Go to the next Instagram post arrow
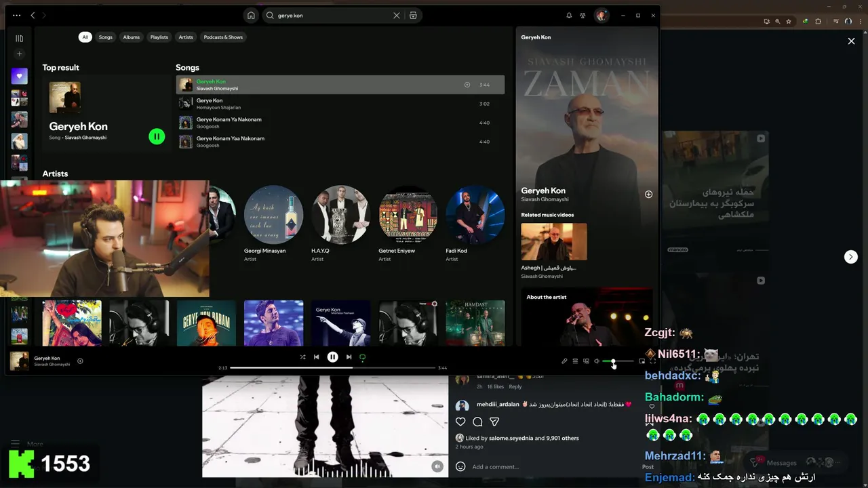This screenshot has width=868, height=488. [x=851, y=257]
